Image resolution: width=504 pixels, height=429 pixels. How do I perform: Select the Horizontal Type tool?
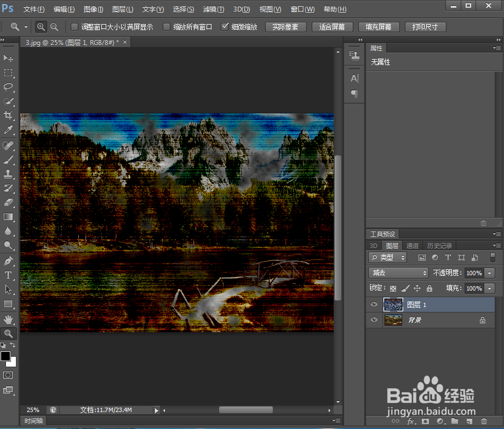click(8, 275)
